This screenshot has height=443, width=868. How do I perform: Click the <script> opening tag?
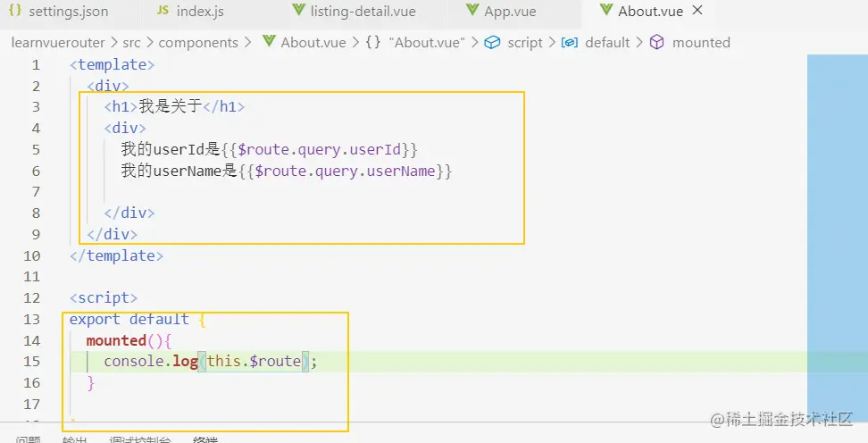(103, 298)
